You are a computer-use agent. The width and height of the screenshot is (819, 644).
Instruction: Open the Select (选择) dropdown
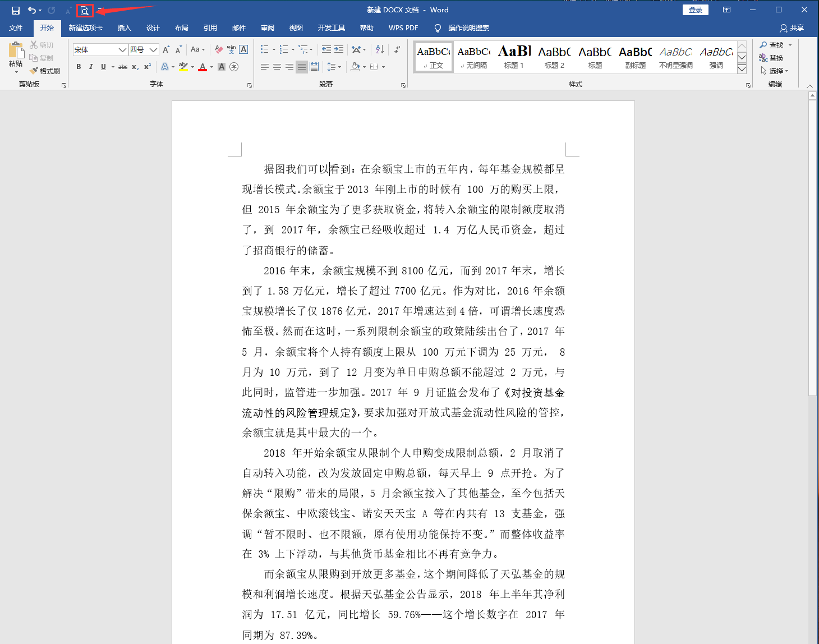pyautogui.click(x=775, y=71)
